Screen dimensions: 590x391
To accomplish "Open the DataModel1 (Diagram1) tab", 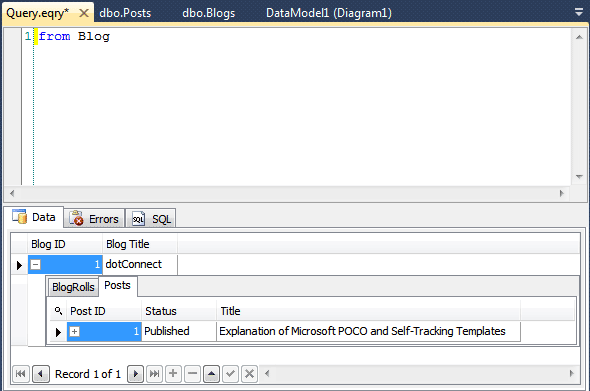I will point(328,13).
